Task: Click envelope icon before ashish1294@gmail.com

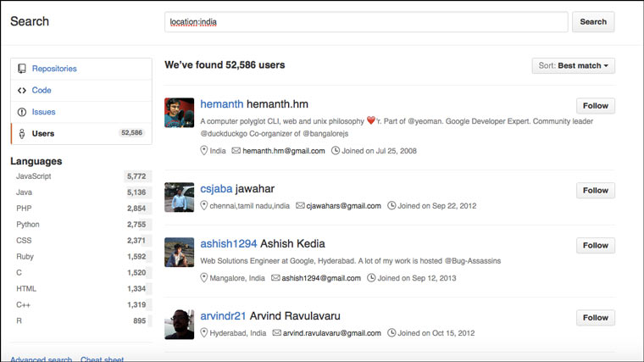Action: click(275, 278)
